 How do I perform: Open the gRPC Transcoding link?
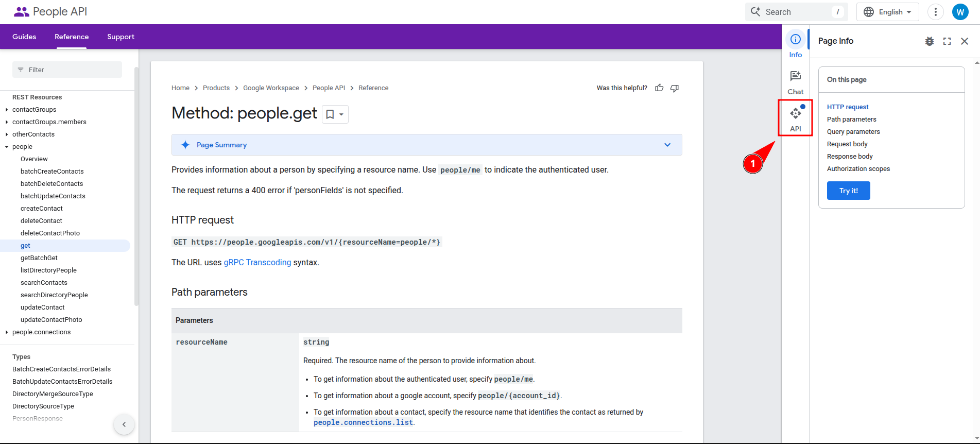[257, 263]
